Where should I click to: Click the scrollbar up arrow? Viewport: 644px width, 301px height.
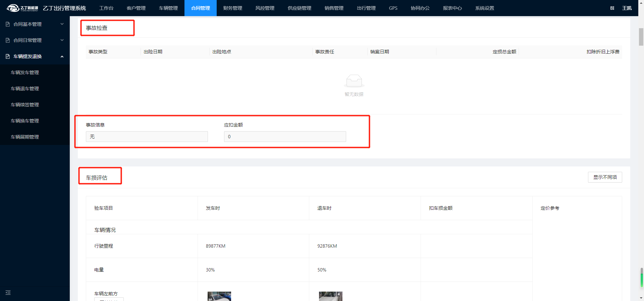641,3
